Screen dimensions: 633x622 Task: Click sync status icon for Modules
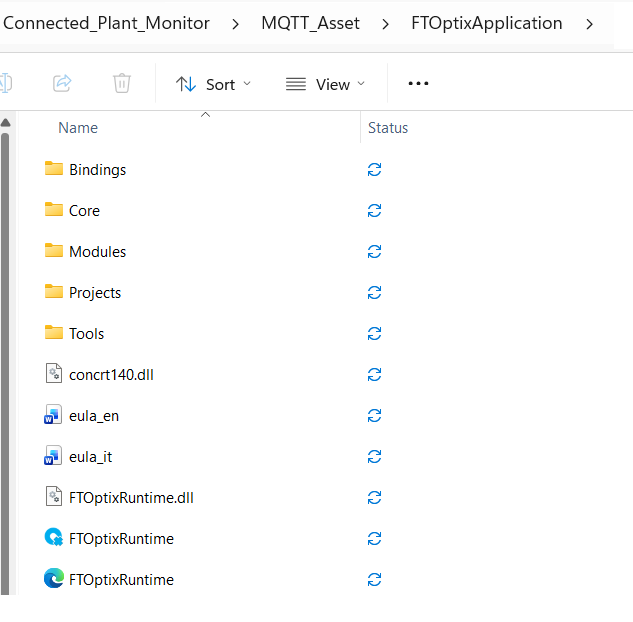click(375, 251)
